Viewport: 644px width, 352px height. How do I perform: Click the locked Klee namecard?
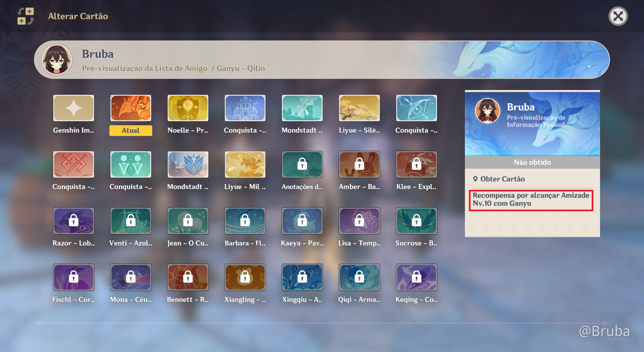click(416, 164)
